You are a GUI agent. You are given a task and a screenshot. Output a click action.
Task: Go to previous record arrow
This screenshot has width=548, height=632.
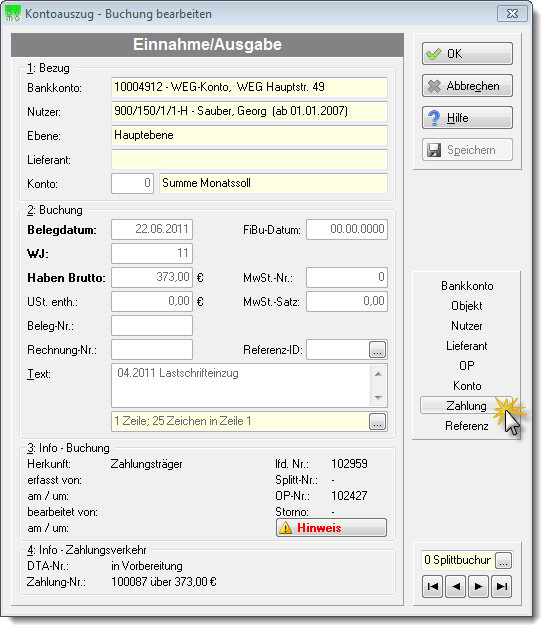click(456, 586)
